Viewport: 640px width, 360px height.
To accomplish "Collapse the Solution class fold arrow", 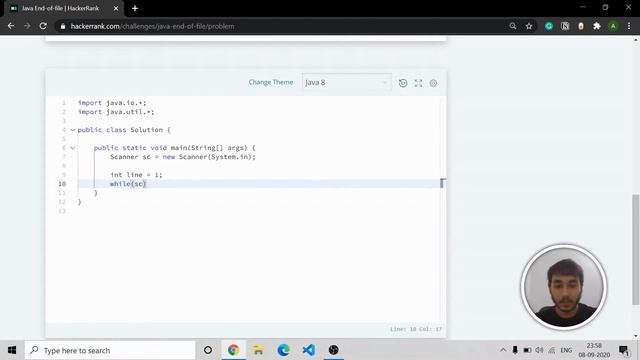I will pos(73,130).
